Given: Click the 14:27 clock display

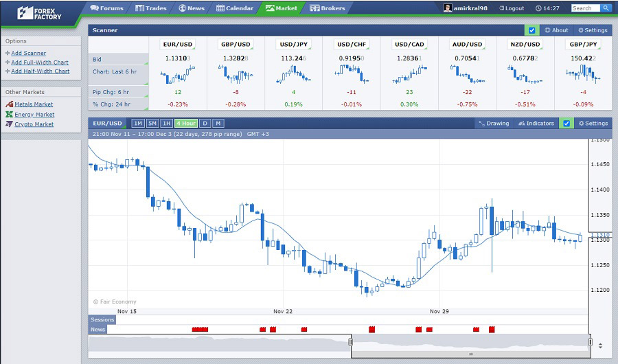Looking at the screenshot, I should point(547,8).
